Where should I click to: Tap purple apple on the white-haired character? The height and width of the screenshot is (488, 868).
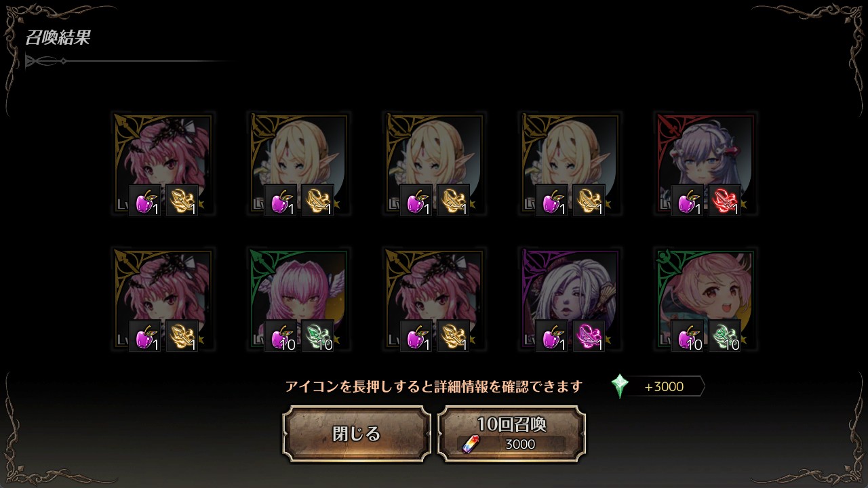coord(552,336)
